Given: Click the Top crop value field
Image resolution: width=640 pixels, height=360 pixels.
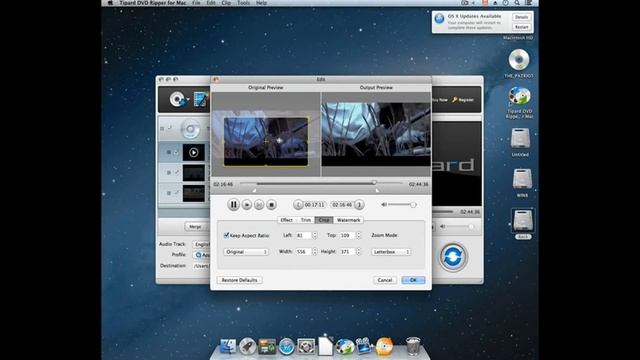Looking at the screenshot, I should 347,235.
